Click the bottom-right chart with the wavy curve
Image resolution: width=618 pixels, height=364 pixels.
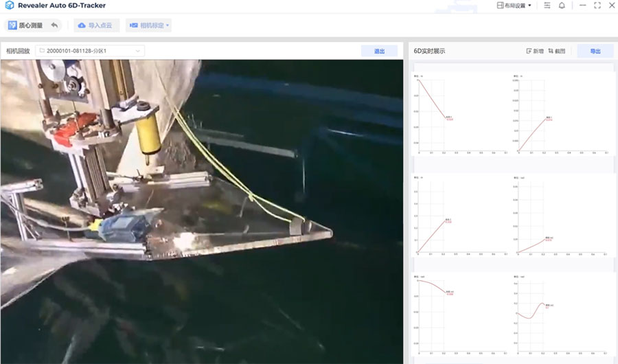tap(562, 315)
